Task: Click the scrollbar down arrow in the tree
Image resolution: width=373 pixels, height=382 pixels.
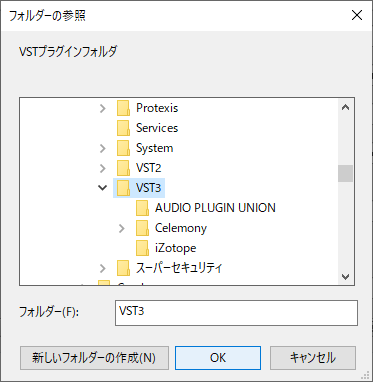Action: click(x=346, y=277)
